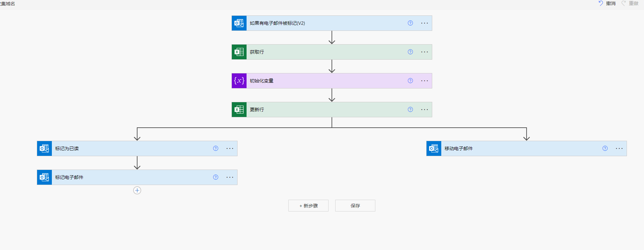This screenshot has height=250, width=644.
Task: Open more options menu for 初始化变量
Action: (x=425, y=81)
